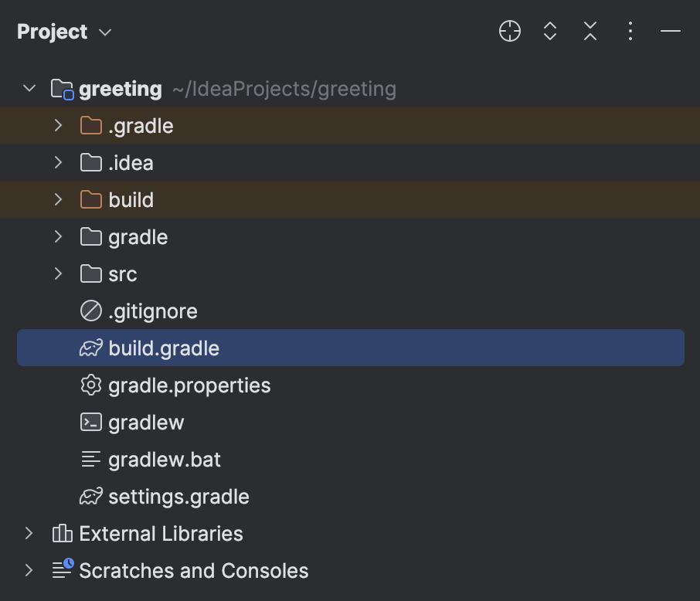Expand the External Libraries node
This screenshot has height=601, width=700.
(x=29, y=533)
